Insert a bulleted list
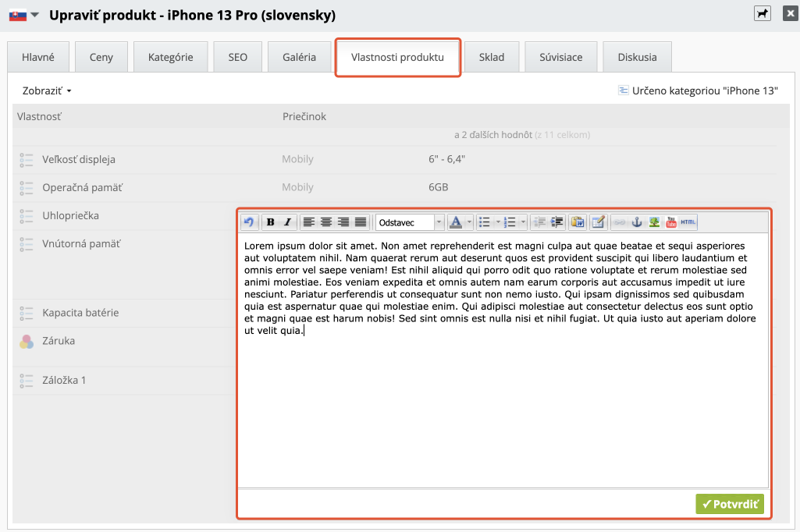 click(485, 222)
